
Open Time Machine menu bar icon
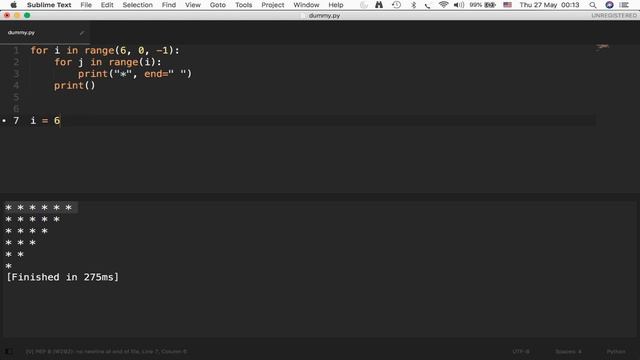point(396,5)
